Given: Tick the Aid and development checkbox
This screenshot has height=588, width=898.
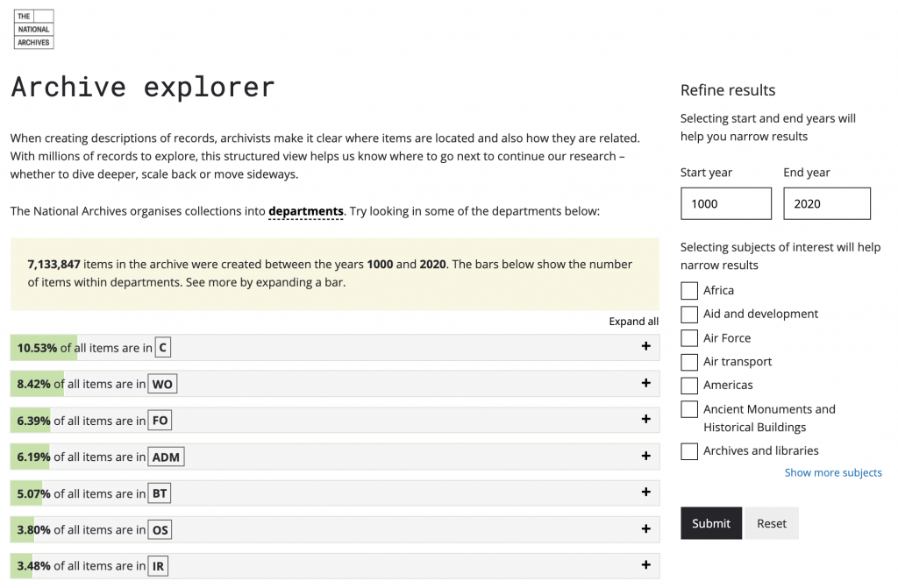Looking at the screenshot, I should point(689,315).
